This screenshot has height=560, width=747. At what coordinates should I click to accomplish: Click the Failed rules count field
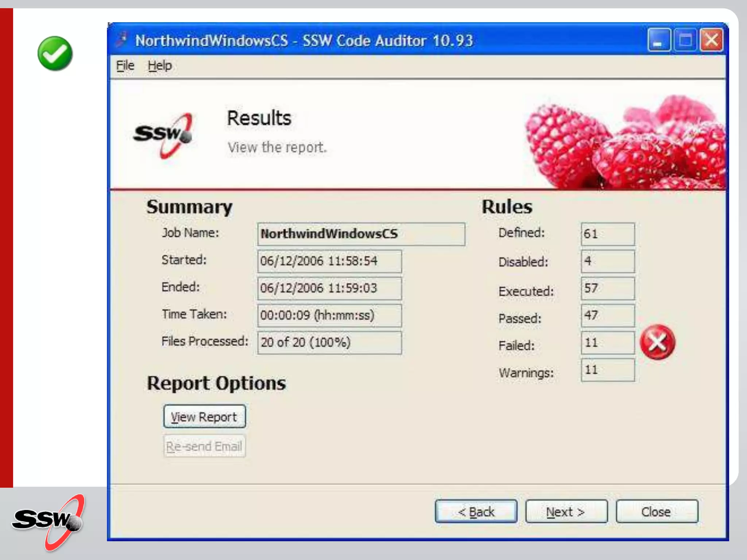pos(607,342)
